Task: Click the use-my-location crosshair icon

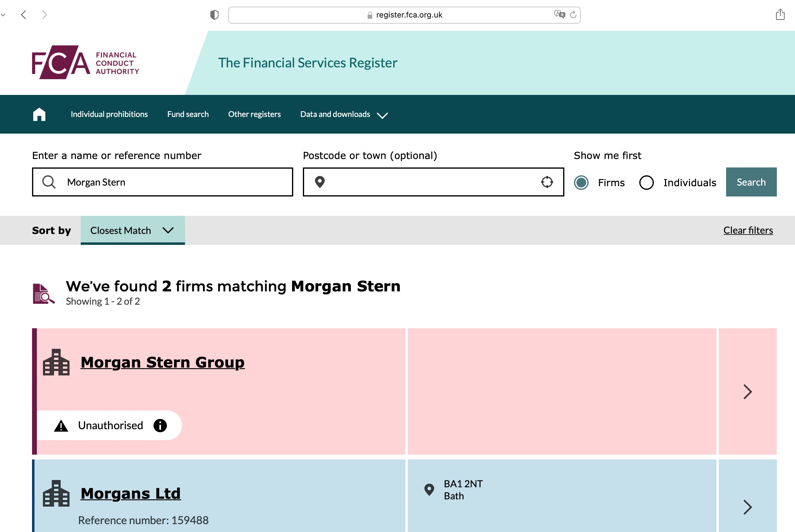Action: 547,182
